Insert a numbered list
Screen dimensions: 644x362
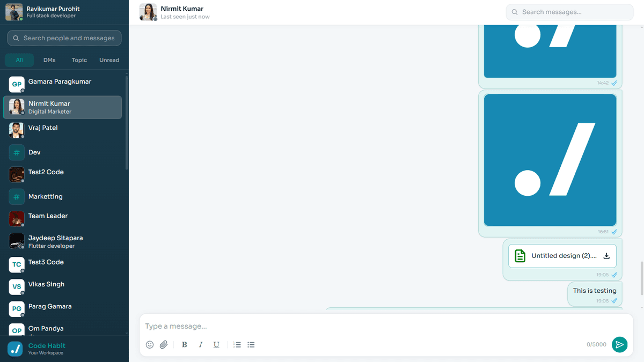(237, 344)
